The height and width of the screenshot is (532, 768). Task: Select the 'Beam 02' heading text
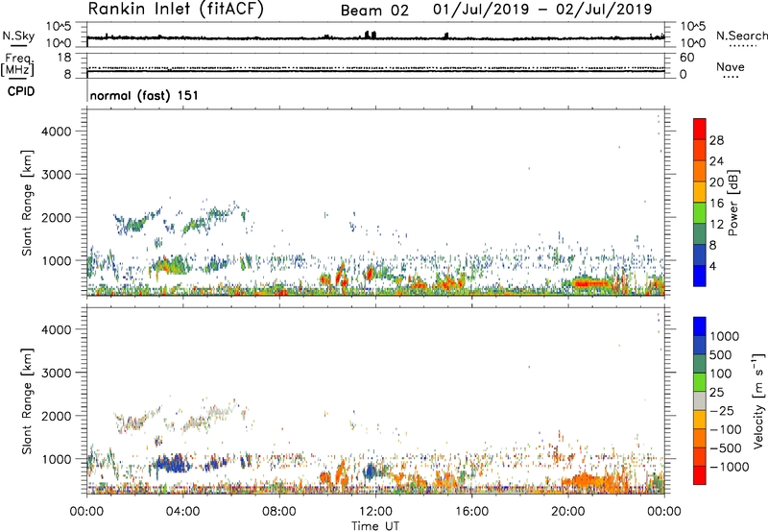(374, 11)
